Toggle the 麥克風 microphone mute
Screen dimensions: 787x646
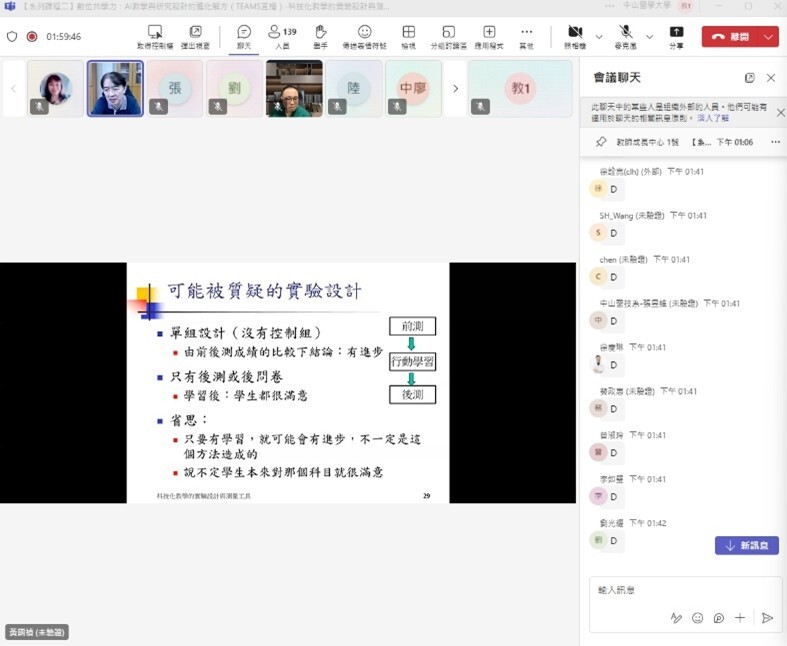[626, 36]
